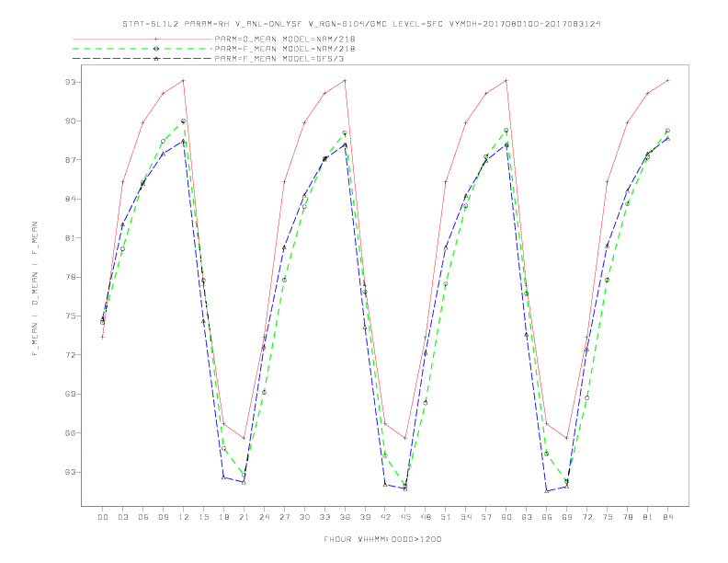728x563 pixels.
Task: Click x-axis forecast hour label 09
Action: 163,517
